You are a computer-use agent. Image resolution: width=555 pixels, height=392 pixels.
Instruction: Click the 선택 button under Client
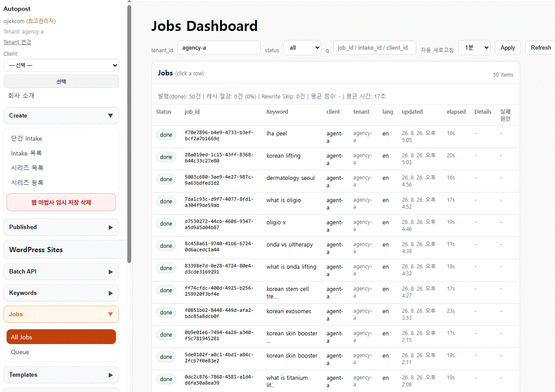point(61,81)
